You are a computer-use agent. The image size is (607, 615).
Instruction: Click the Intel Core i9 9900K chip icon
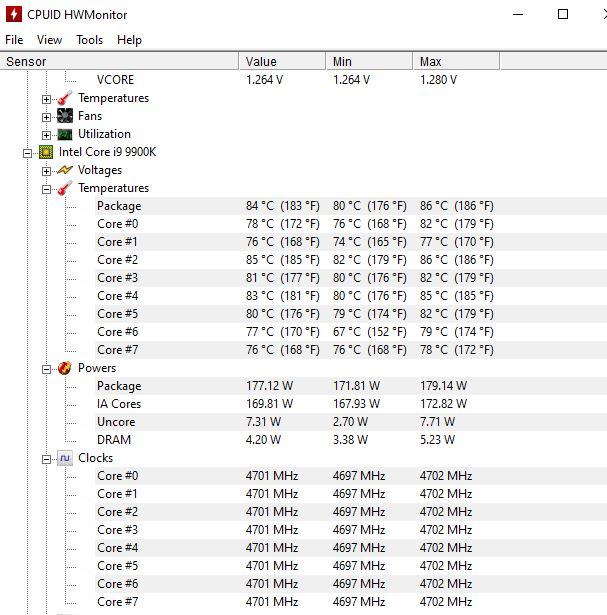click(46, 152)
